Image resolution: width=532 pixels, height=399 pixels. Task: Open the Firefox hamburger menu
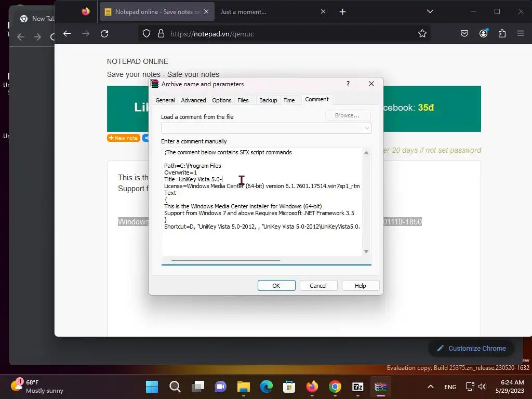(521, 33)
